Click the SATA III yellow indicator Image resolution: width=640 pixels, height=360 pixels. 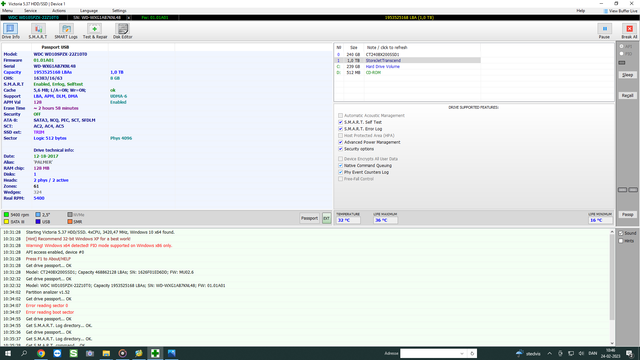(x=7, y=222)
